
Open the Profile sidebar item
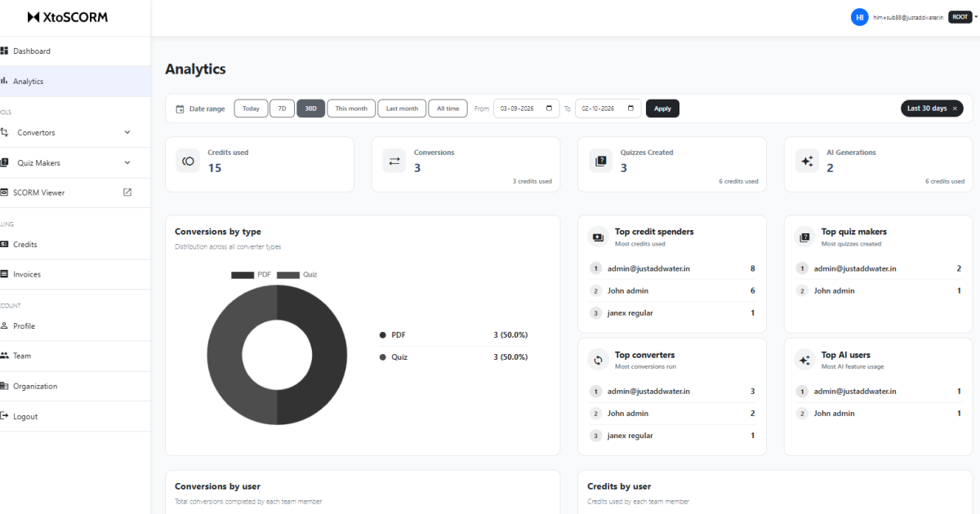pos(75,326)
